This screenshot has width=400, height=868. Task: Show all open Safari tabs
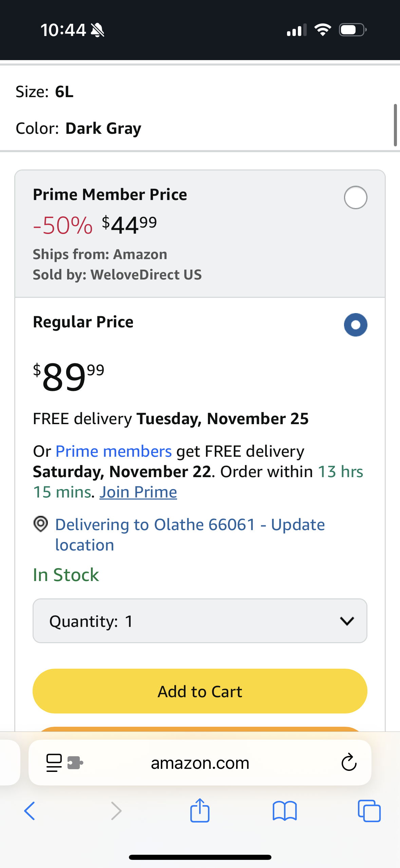point(369,811)
